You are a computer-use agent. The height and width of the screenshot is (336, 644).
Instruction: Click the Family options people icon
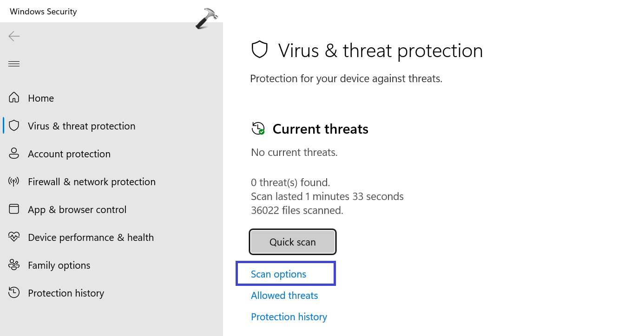(x=14, y=265)
